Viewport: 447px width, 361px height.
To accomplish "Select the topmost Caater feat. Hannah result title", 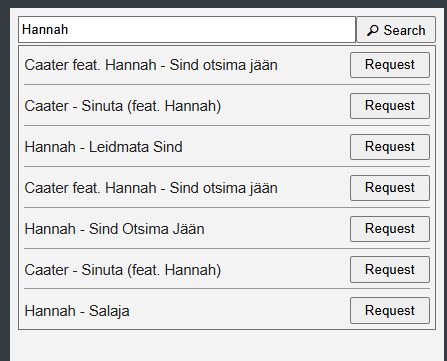I will point(151,65).
